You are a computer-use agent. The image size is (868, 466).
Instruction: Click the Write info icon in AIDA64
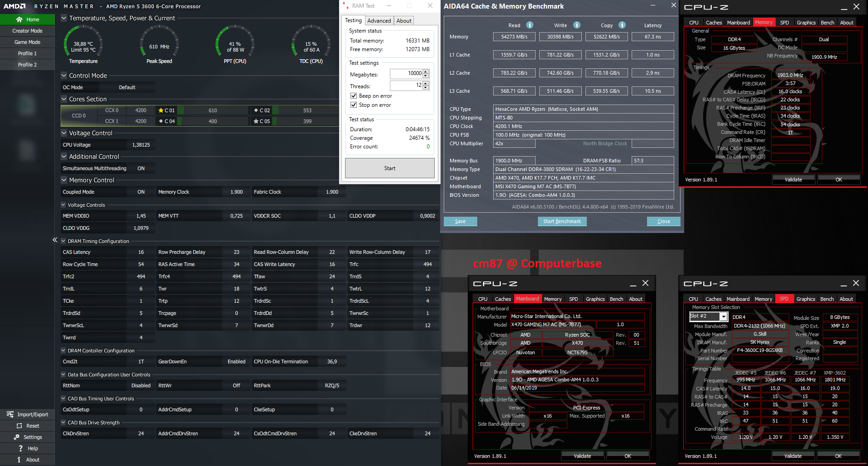577,25
